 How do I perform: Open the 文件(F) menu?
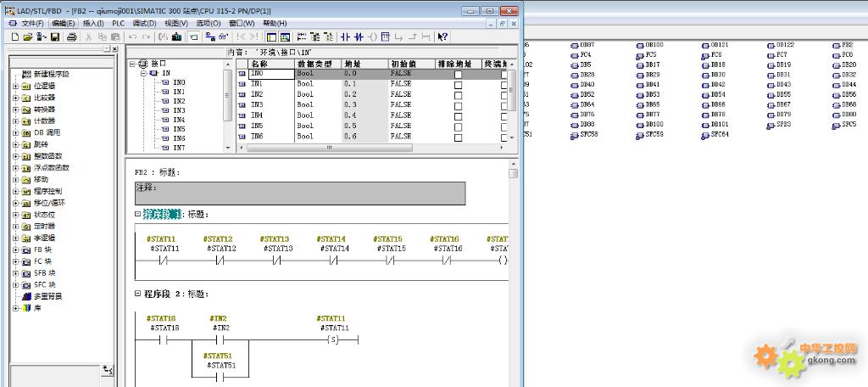pos(32,23)
